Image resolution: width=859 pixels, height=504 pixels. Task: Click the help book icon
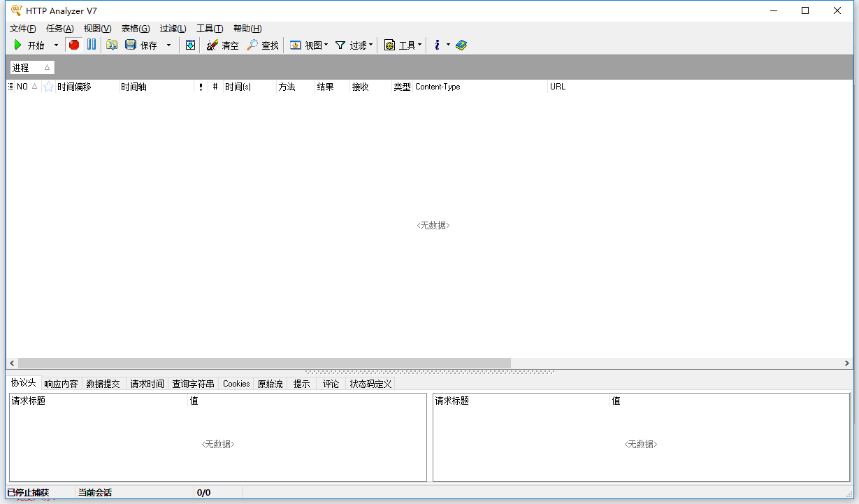pos(461,45)
